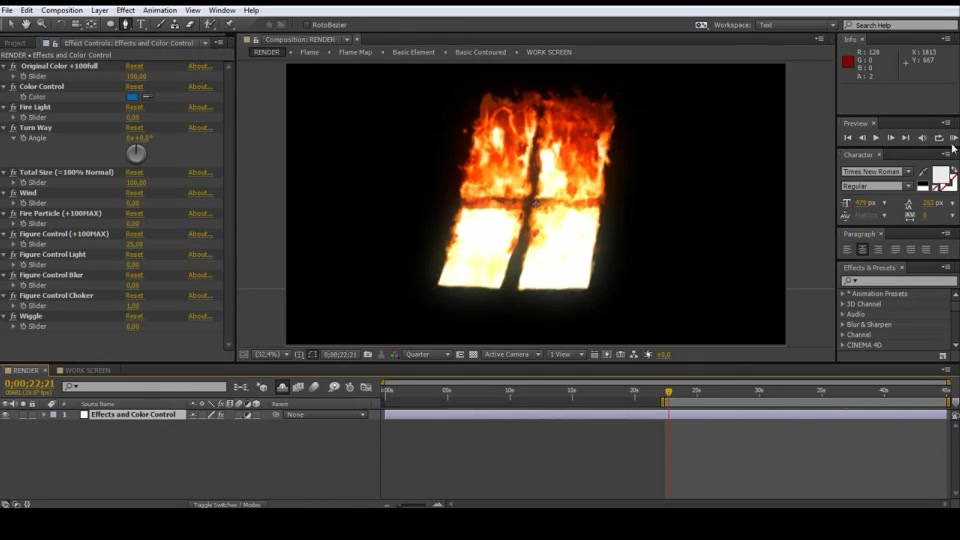Collapse the Turn Way effect
960x540 pixels.
(x=4, y=128)
